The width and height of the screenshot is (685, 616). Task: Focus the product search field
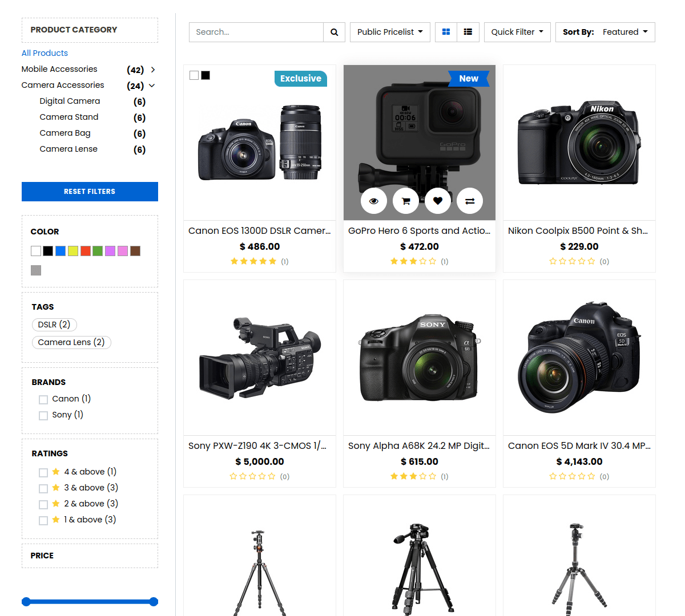click(256, 32)
